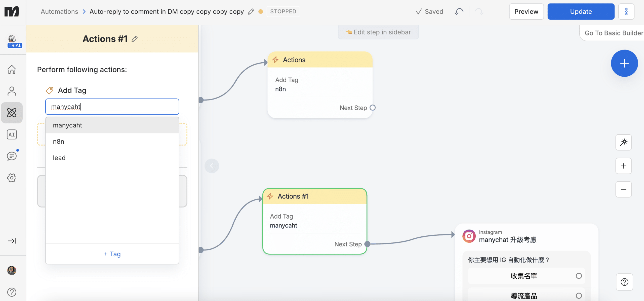This screenshot has height=301, width=644.
Task: Click the Actions #1 node lightning icon
Action: (270, 196)
